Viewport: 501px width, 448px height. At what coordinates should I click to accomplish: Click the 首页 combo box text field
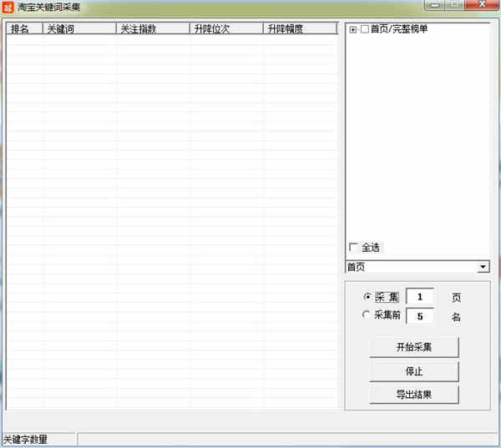tap(412, 267)
